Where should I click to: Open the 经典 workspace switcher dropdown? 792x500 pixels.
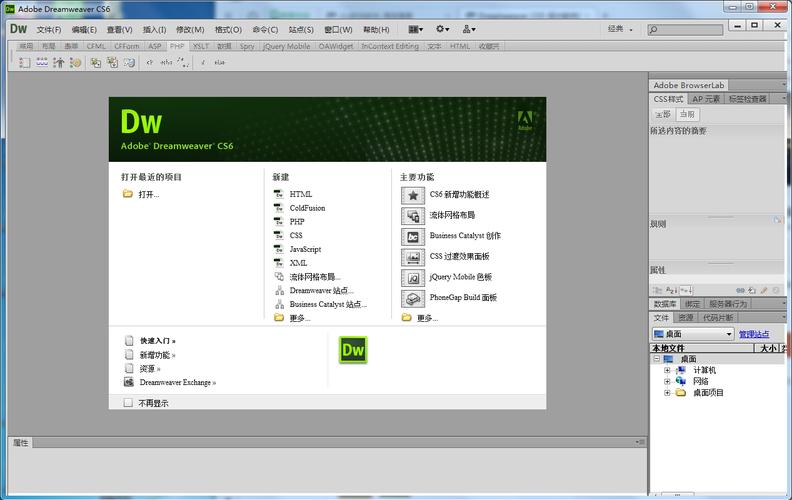coord(620,29)
